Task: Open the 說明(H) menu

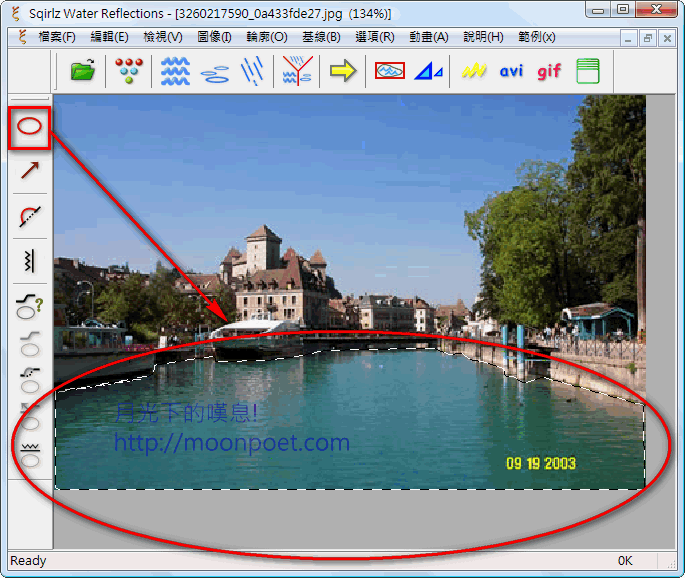Action: pos(483,37)
